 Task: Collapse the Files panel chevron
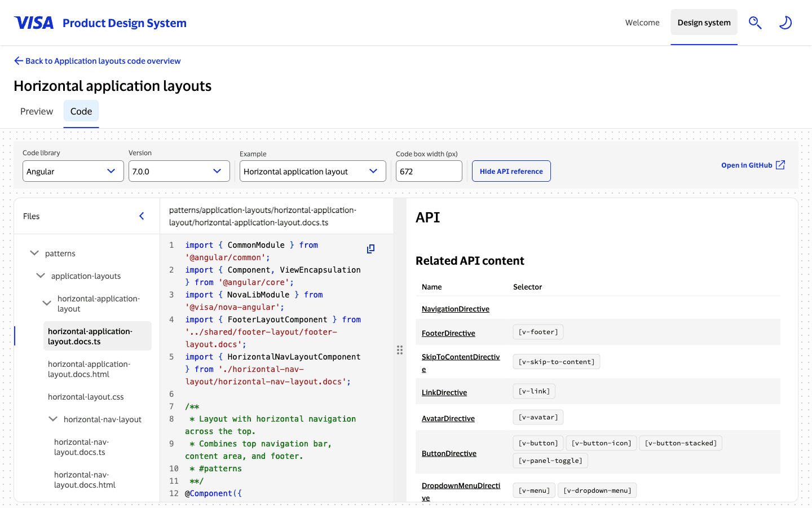[142, 216]
